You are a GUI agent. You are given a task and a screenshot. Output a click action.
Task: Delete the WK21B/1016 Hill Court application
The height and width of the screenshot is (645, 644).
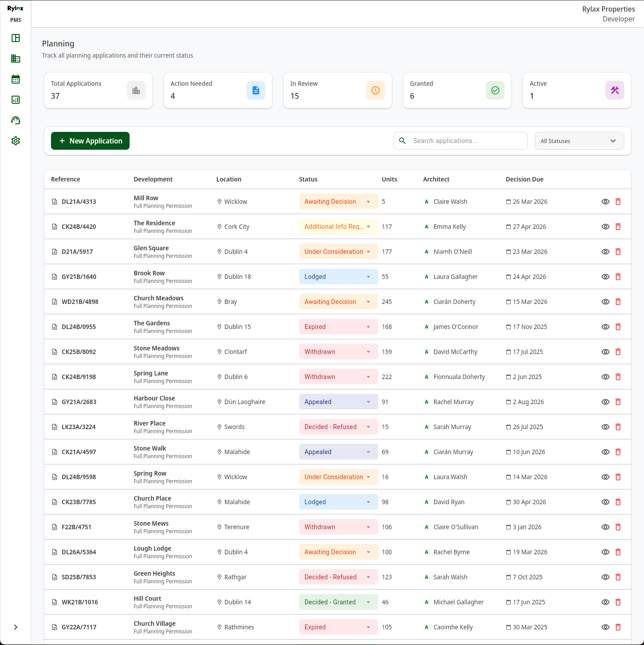[x=618, y=602]
